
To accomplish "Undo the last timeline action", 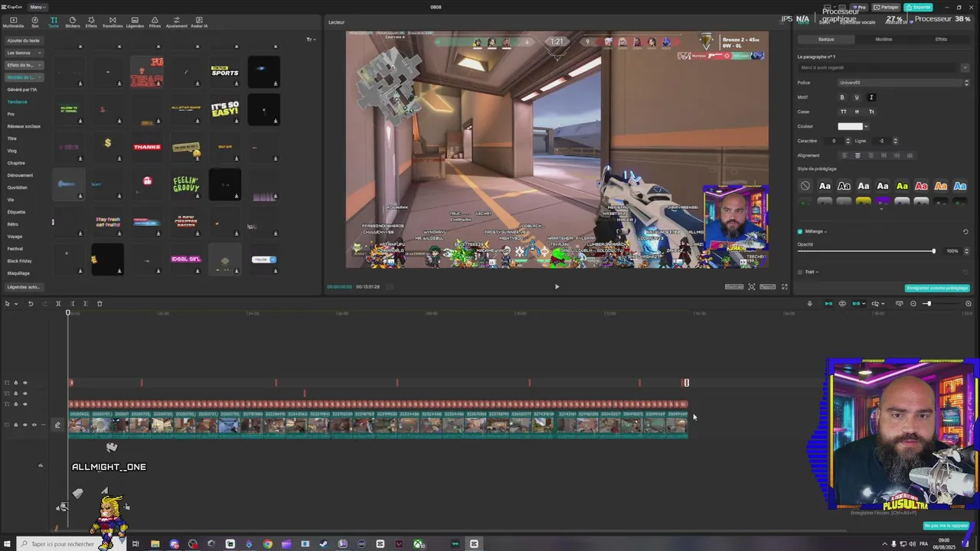I will 31,304.
